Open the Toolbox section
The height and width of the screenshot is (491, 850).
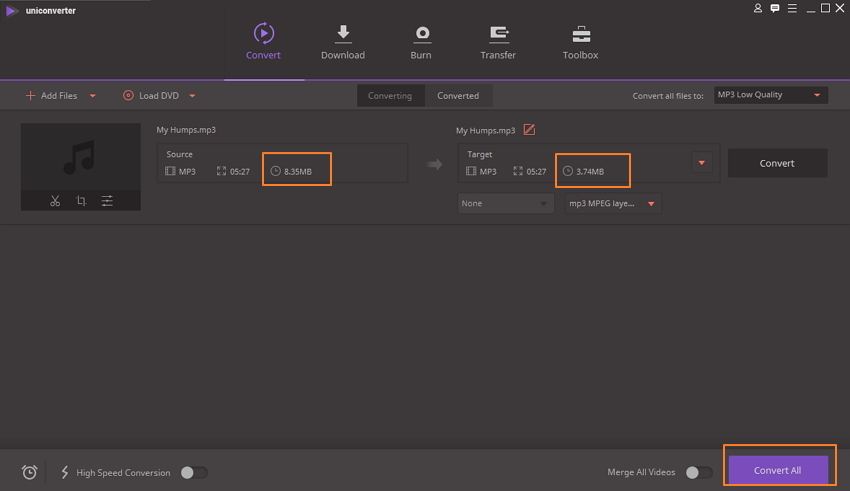pos(580,42)
